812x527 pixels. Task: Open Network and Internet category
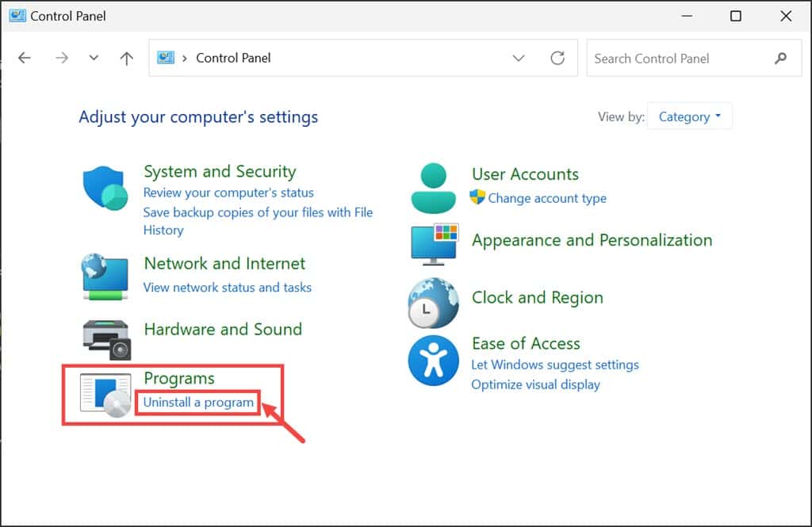pos(224,263)
